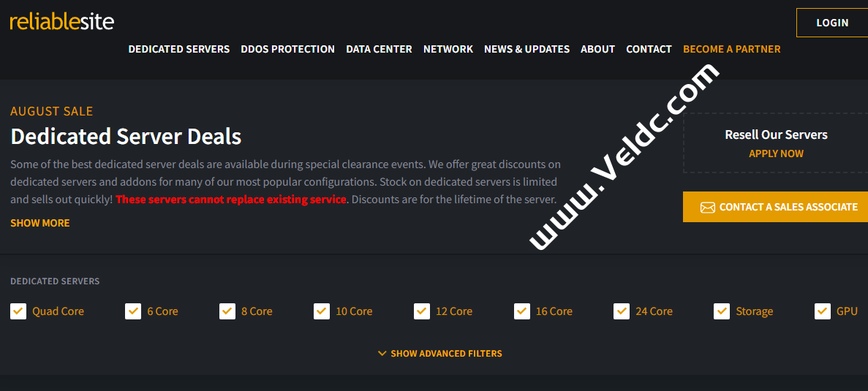Go to the Data Center menu item

(380, 49)
